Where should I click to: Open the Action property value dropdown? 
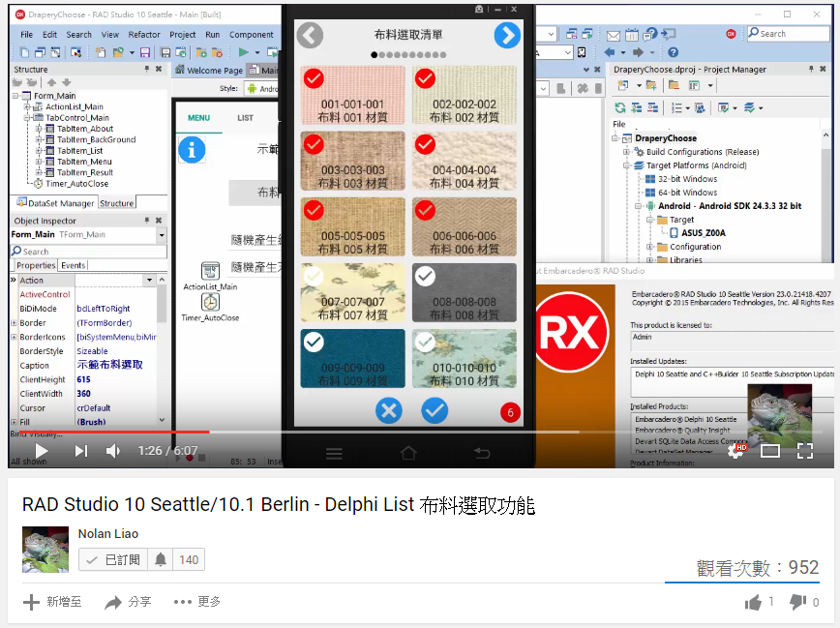tap(149, 281)
